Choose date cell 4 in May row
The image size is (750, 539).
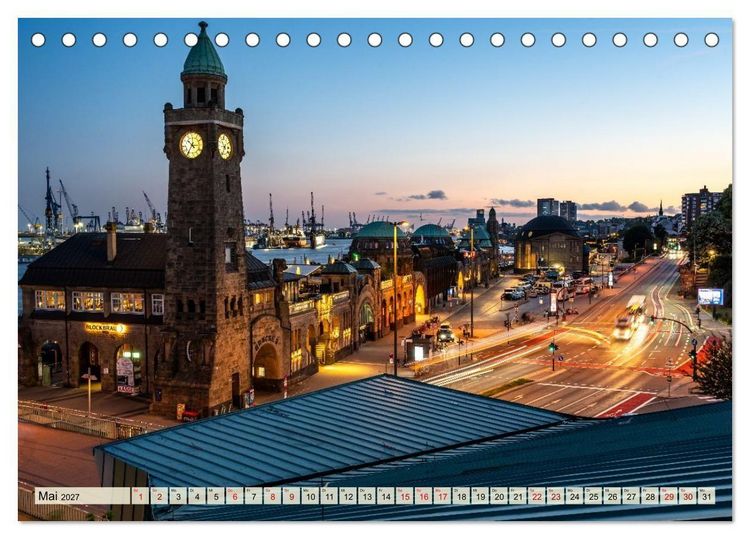[197, 496]
